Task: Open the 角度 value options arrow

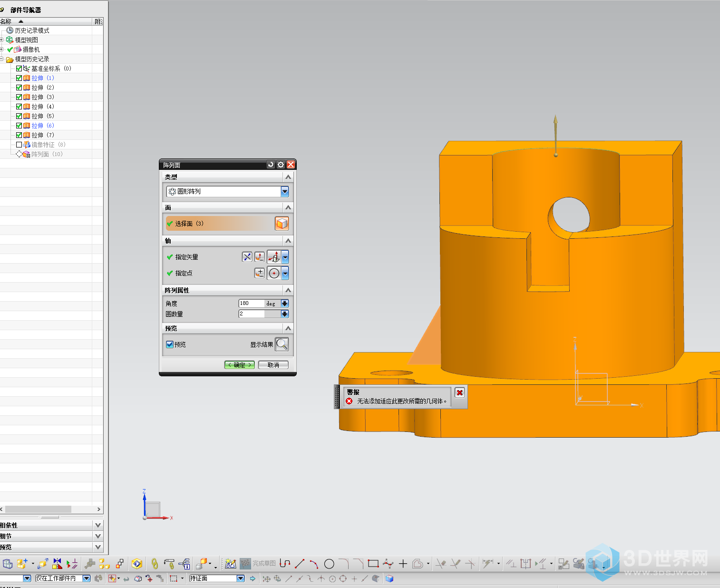Action: [284, 304]
